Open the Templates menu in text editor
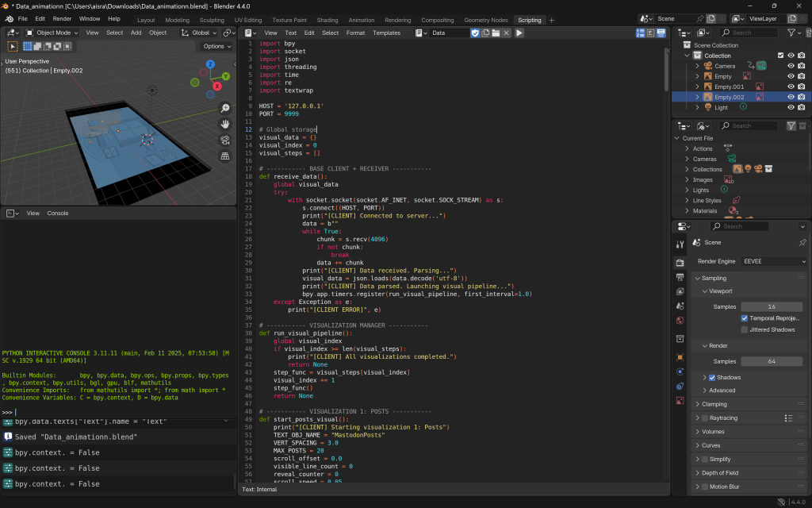Image resolution: width=812 pixels, height=508 pixels. 386,33
